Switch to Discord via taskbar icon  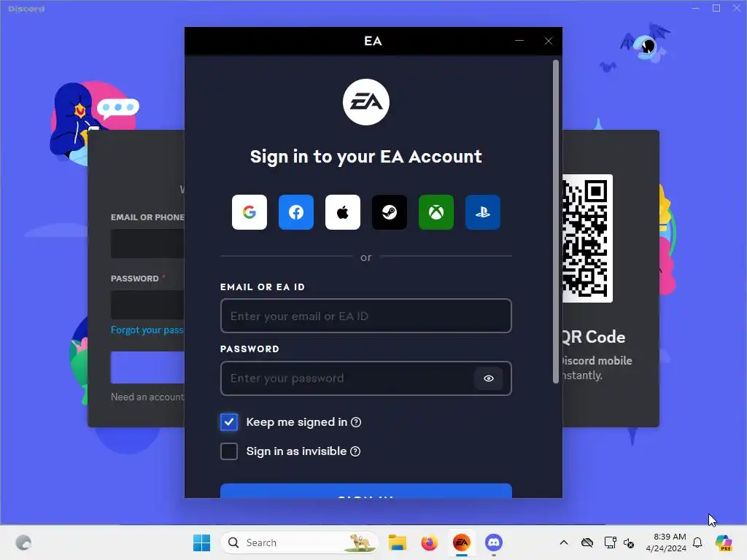click(494, 542)
